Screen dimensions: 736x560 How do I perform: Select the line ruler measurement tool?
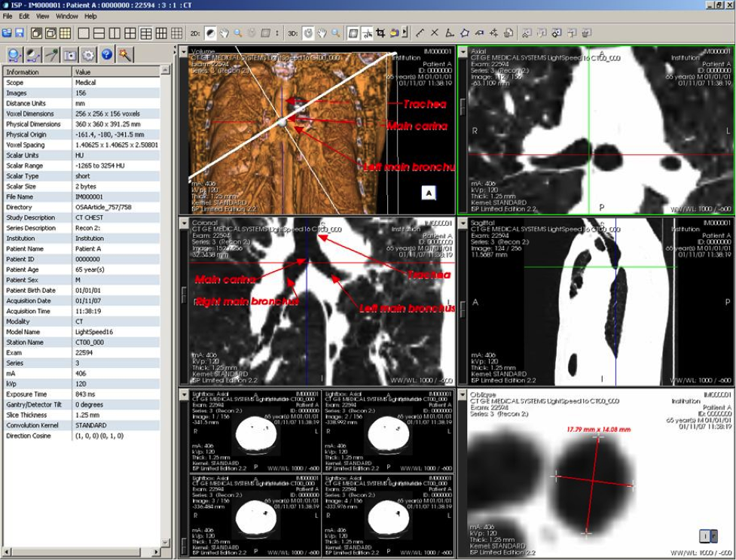[x=420, y=33]
